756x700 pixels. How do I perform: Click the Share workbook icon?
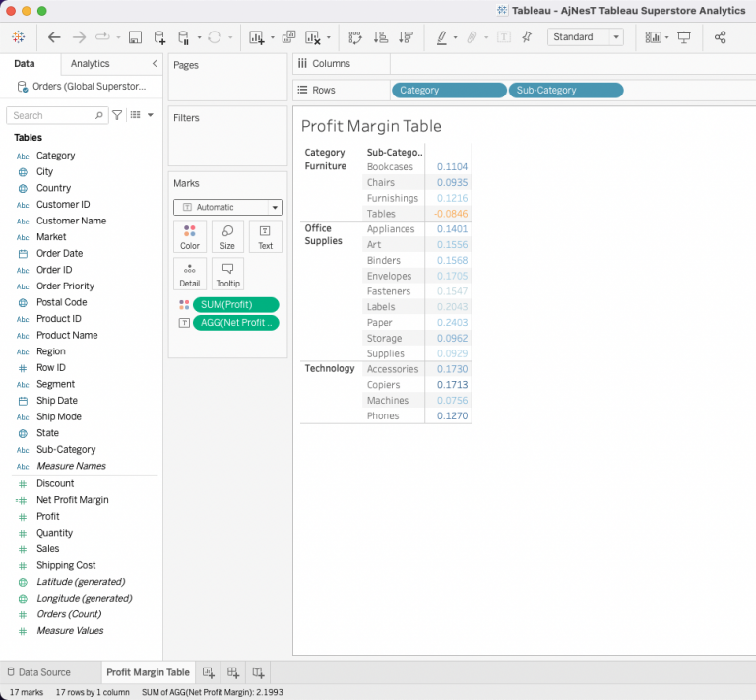721,37
